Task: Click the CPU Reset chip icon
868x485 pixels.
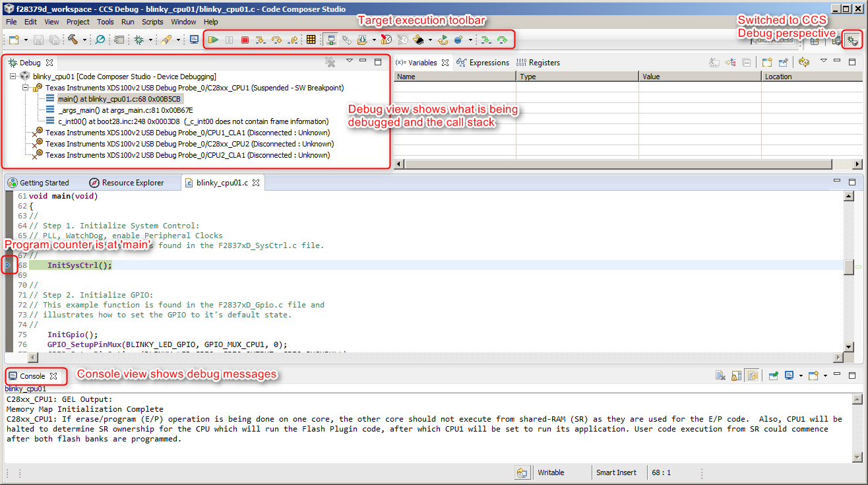Action: tap(418, 40)
